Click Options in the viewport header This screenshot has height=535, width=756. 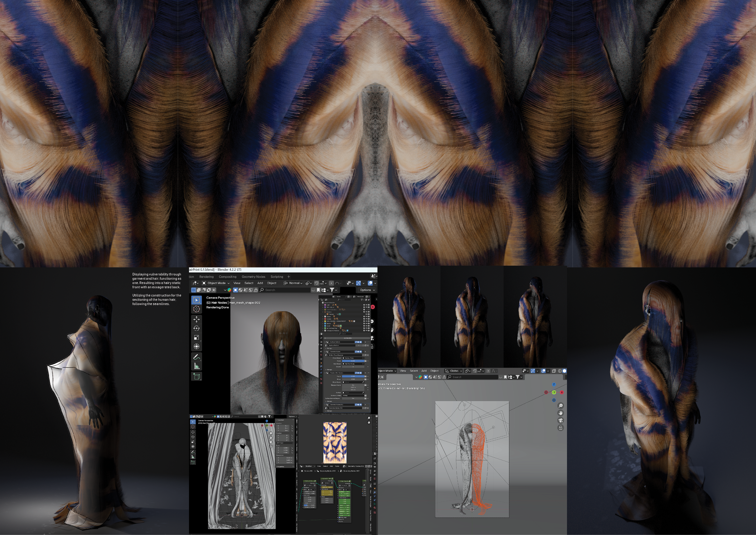point(366,290)
